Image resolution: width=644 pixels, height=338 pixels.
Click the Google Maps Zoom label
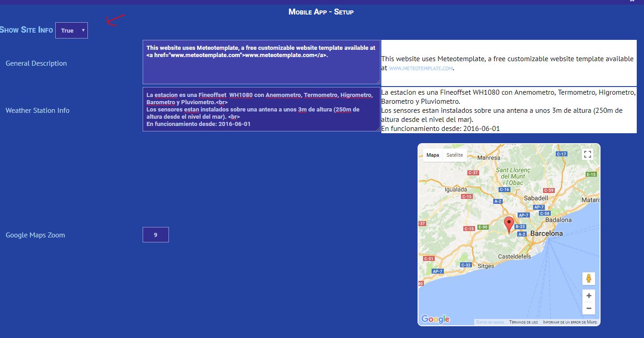[x=35, y=235]
